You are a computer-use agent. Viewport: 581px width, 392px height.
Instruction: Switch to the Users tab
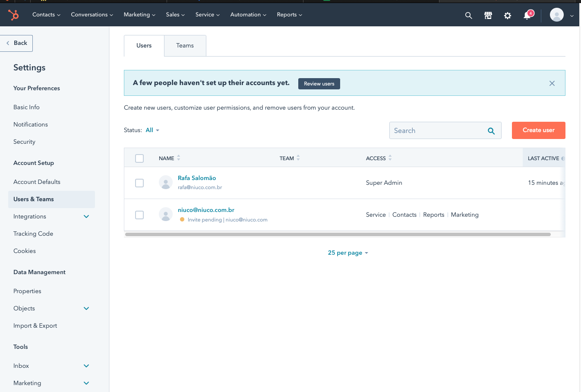click(144, 46)
